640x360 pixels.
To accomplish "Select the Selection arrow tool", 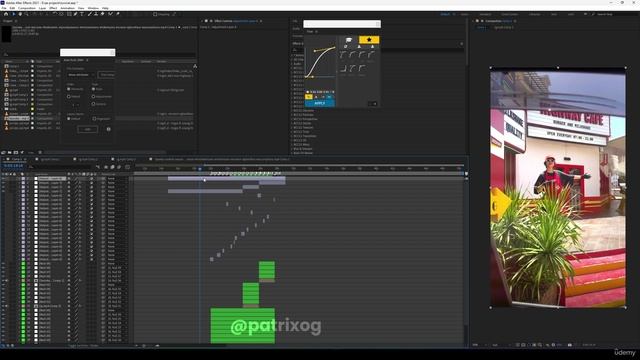I will [13, 14].
